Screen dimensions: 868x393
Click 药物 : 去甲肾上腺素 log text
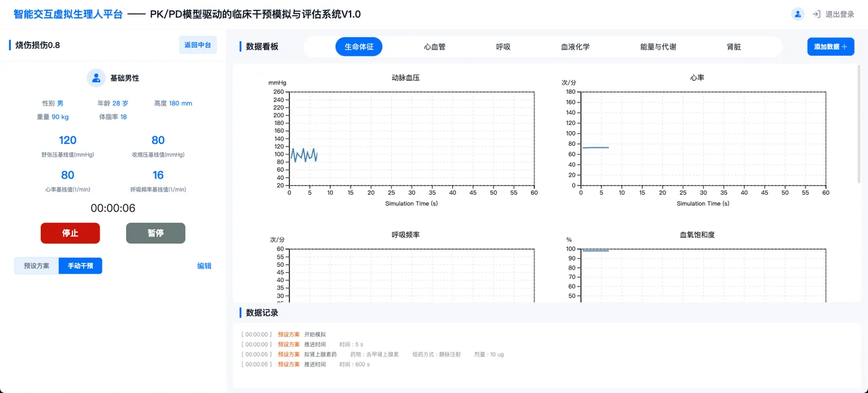(x=374, y=354)
